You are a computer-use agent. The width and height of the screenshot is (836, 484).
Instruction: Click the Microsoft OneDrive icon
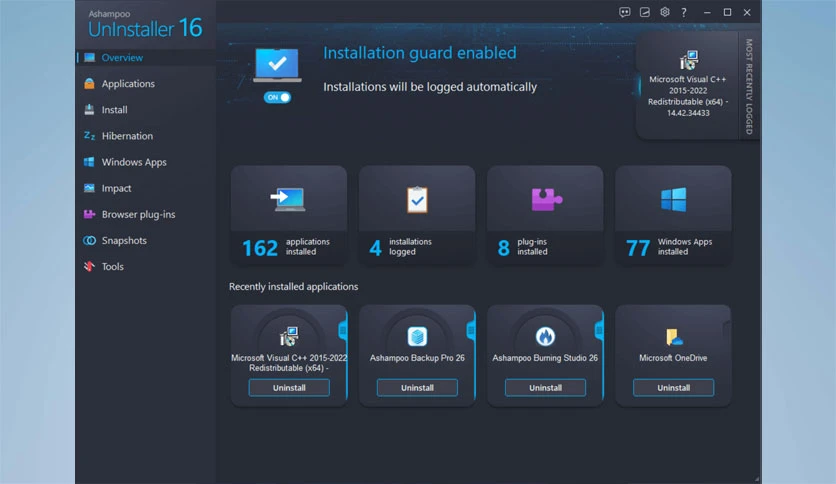point(674,337)
